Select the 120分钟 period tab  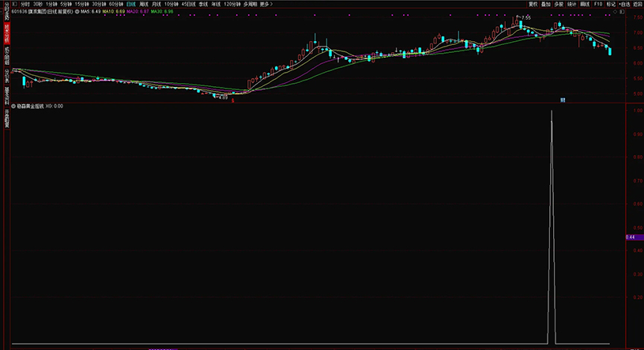(x=232, y=4)
